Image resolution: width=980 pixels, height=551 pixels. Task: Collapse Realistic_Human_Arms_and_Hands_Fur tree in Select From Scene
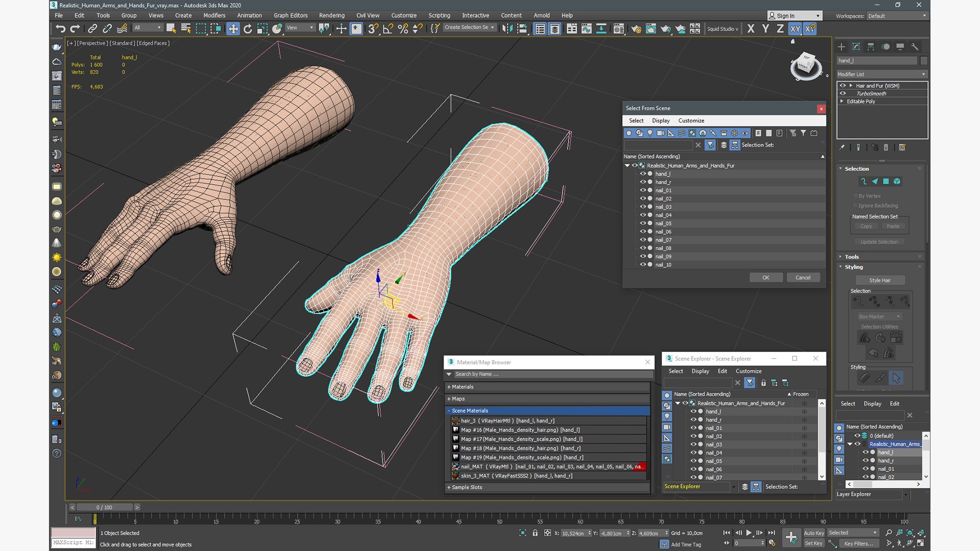coord(627,166)
